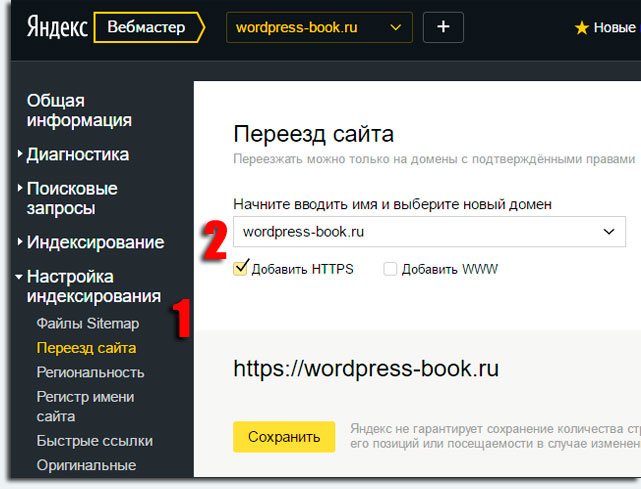641x489 pixels.
Task: Click the https://wordpress-book.ru resulting address text
Action: [366, 368]
